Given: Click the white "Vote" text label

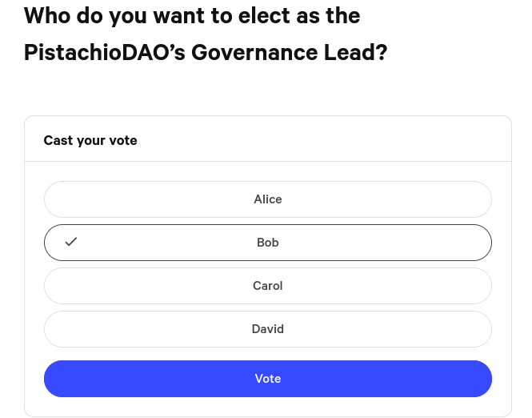Looking at the screenshot, I should (x=267, y=379).
